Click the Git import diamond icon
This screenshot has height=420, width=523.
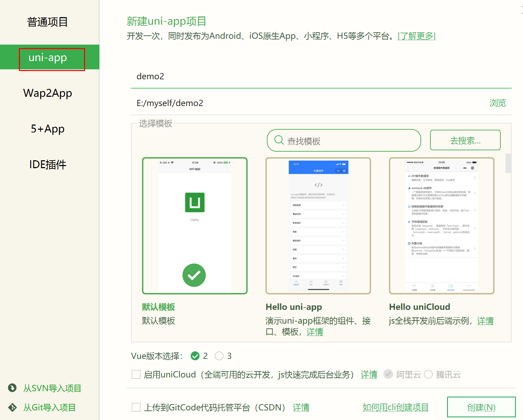click(x=12, y=407)
